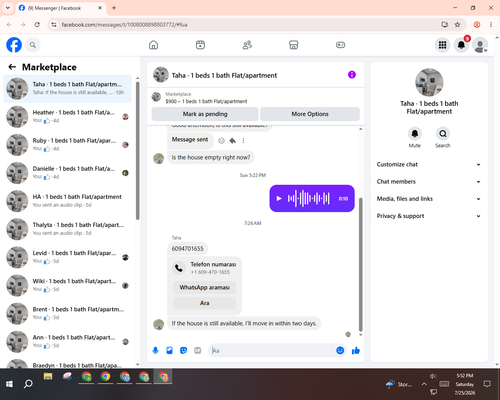This screenshot has width=500, height=400.
Task: Open more options for 'Message sent' message
Action: click(243, 141)
